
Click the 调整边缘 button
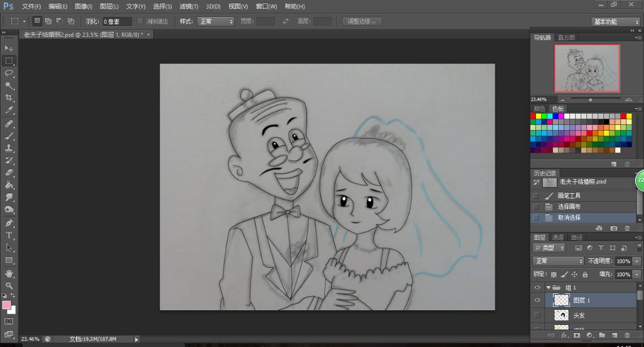[x=362, y=21]
